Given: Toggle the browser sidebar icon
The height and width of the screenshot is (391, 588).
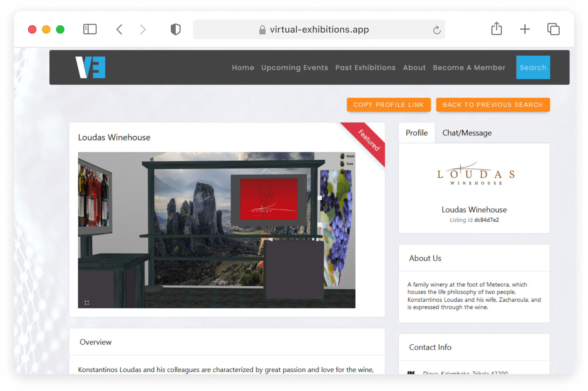Looking at the screenshot, I should pyautogui.click(x=90, y=29).
